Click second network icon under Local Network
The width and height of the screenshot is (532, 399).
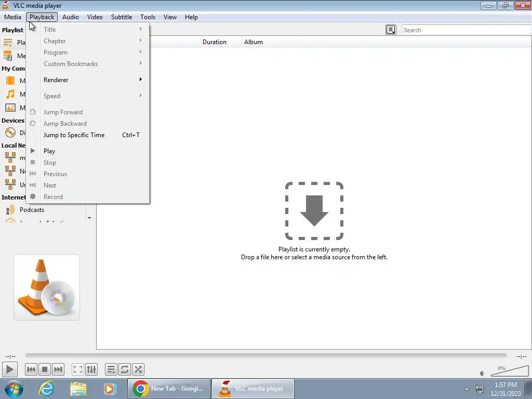tap(10, 171)
